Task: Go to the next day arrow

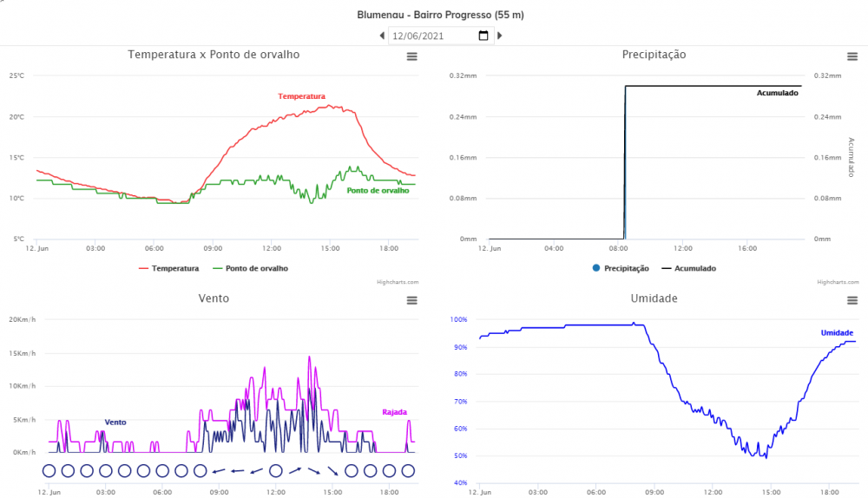Action: point(499,36)
